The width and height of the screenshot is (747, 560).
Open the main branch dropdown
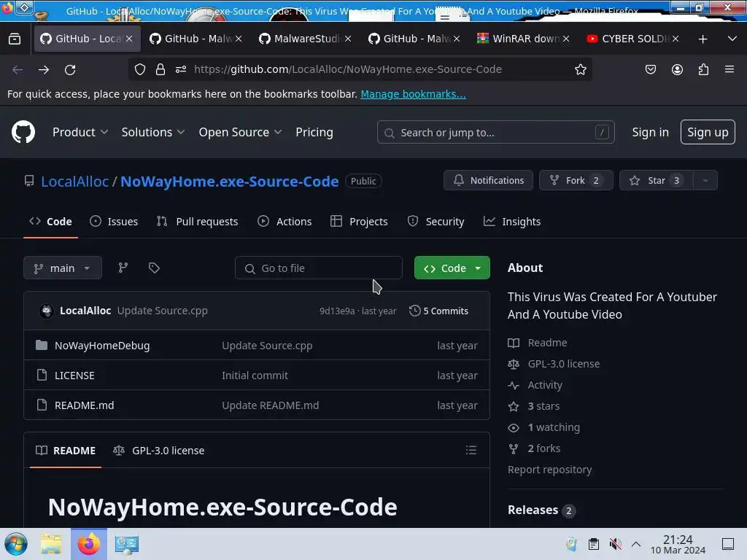click(63, 268)
